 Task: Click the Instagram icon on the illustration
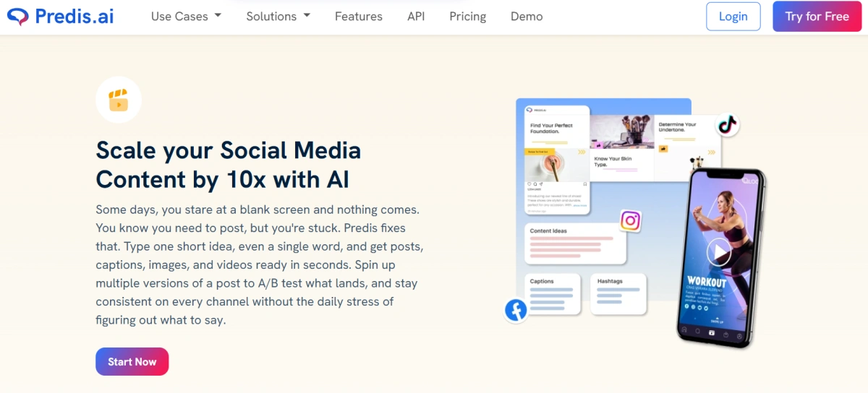click(x=631, y=220)
